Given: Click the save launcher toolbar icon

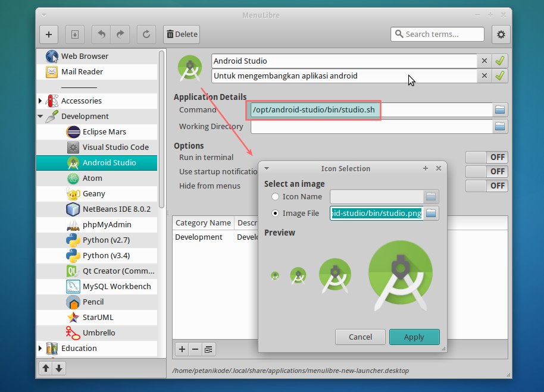Looking at the screenshot, I should click(x=74, y=35).
